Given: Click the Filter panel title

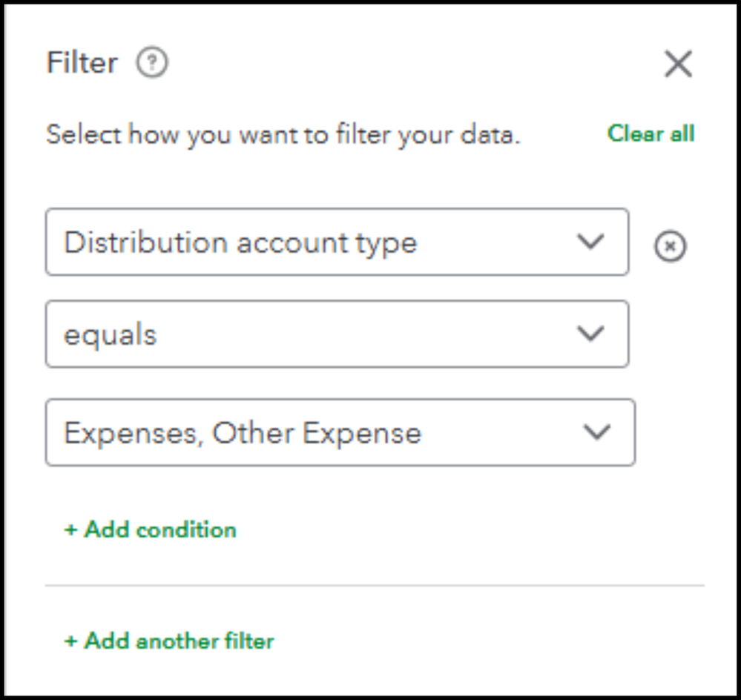Looking at the screenshot, I should pos(82,63).
